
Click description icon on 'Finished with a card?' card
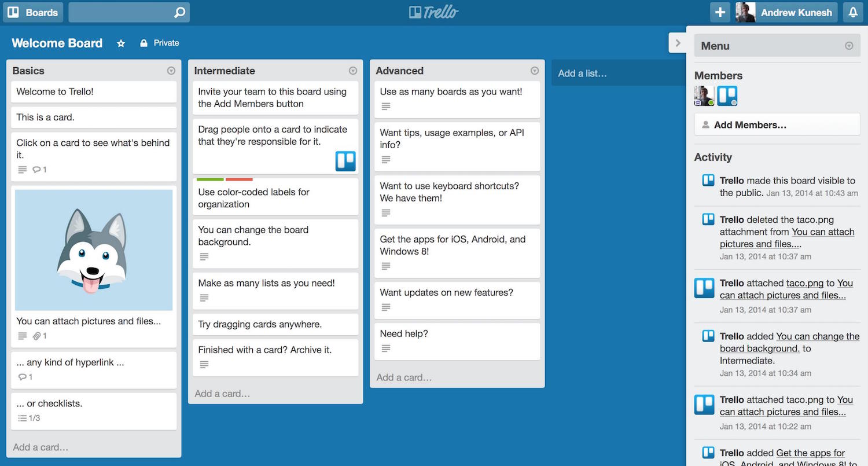pyautogui.click(x=204, y=365)
